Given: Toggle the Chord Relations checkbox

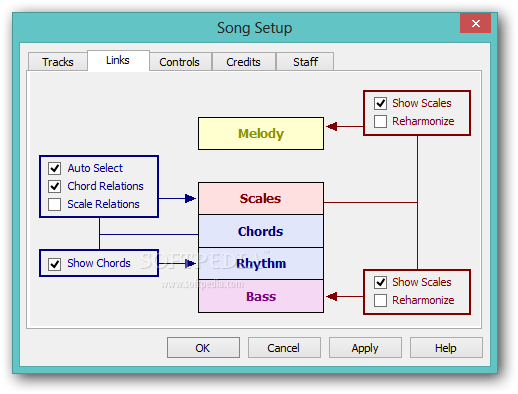Looking at the screenshot, I should coord(54,186).
